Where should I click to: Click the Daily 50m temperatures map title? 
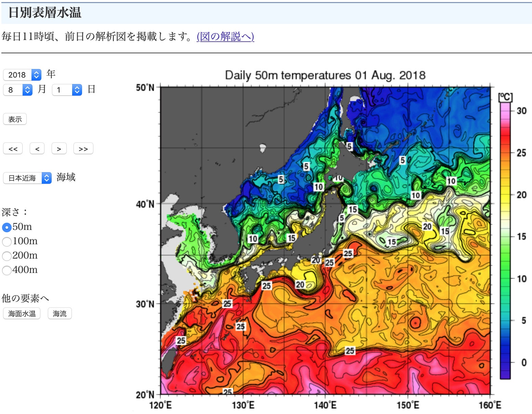(x=325, y=75)
